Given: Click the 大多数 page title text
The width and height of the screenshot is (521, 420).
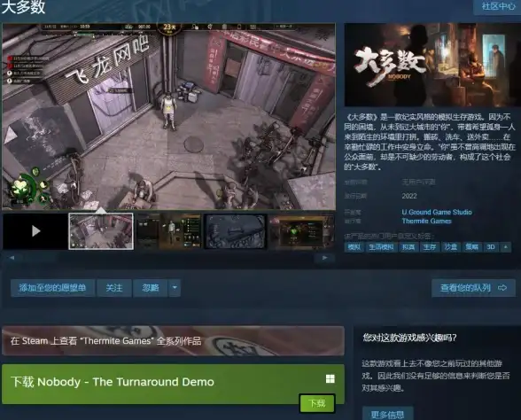Looking at the screenshot, I should tap(23, 7).
